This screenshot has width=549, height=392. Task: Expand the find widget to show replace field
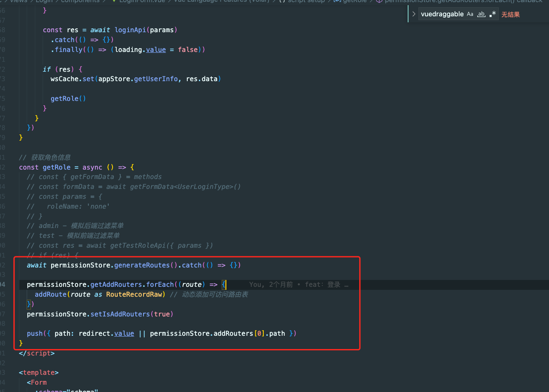click(414, 14)
